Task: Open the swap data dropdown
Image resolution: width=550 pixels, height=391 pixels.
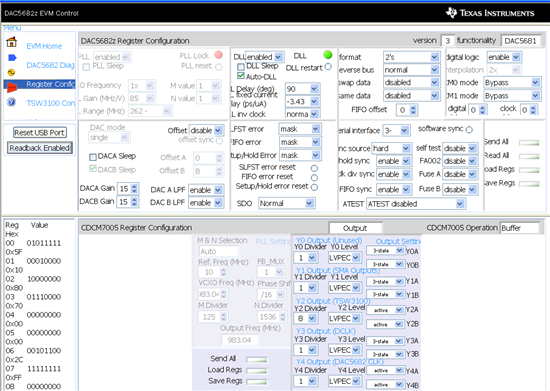Action: [411, 83]
